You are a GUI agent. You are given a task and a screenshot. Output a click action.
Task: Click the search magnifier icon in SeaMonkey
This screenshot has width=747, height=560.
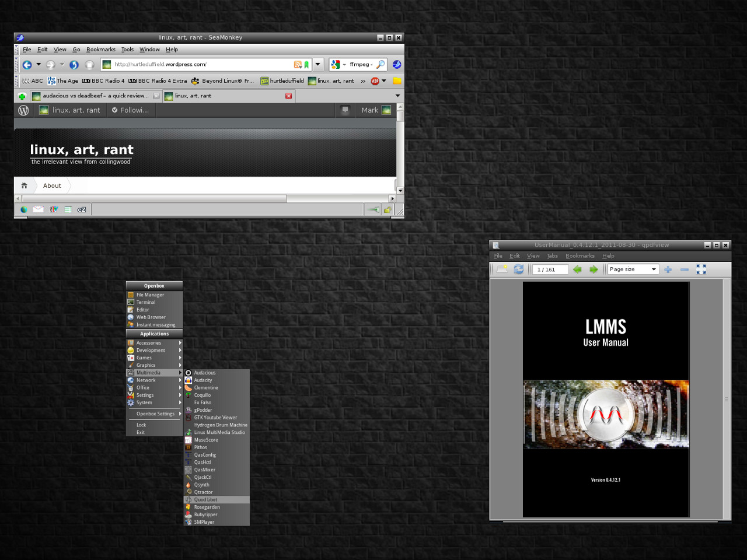pos(381,64)
